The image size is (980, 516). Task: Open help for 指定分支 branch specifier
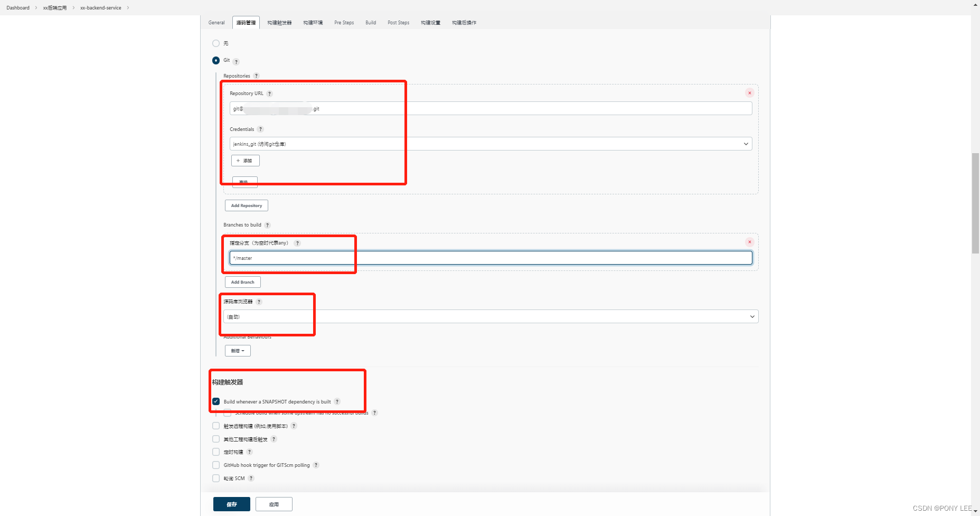297,243
